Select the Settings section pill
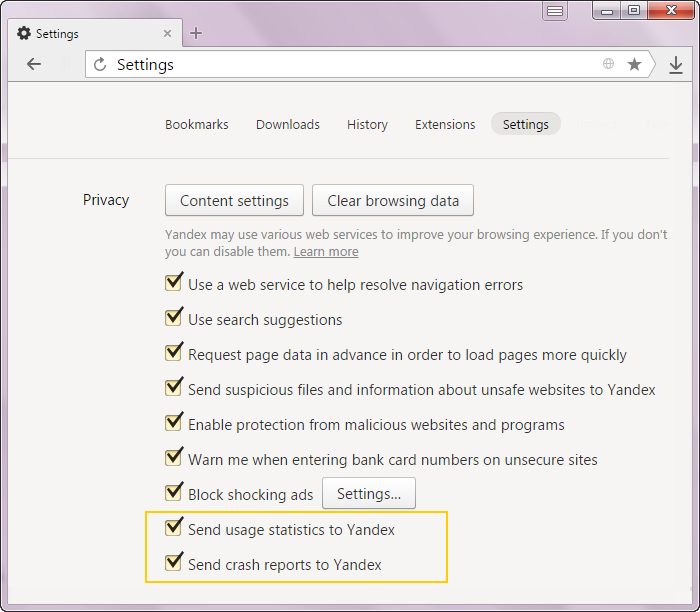700x612 pixels. 525,124
